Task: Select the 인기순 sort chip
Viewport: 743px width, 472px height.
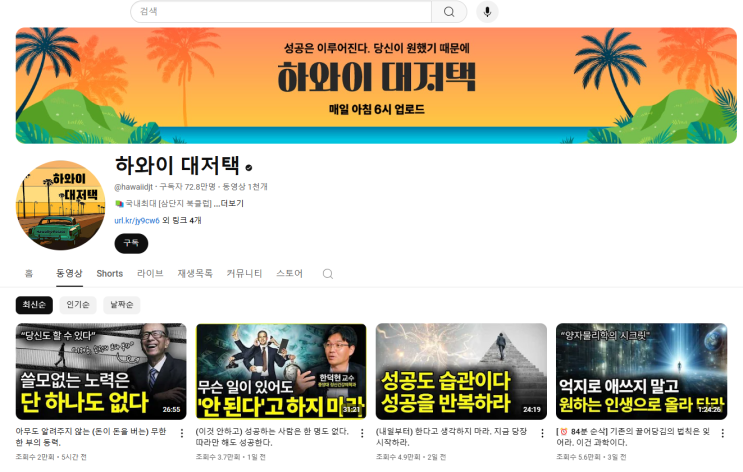Action: click(x=78, y=305)
